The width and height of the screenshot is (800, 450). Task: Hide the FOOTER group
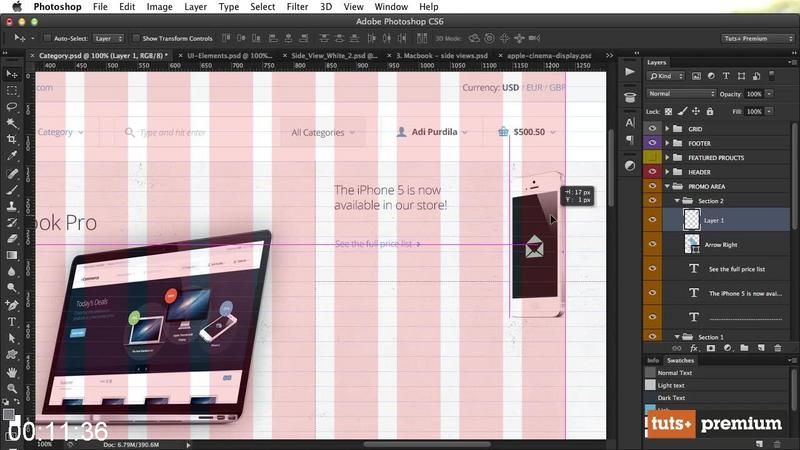pos(652,143)
